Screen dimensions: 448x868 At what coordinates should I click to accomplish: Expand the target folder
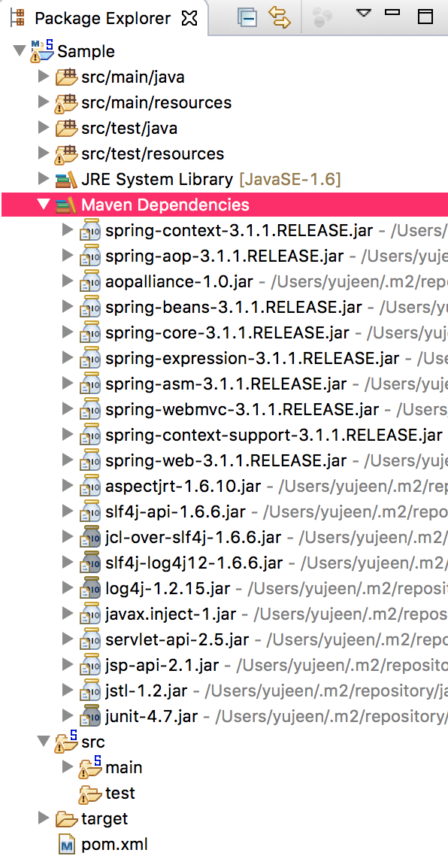[44, 818]
